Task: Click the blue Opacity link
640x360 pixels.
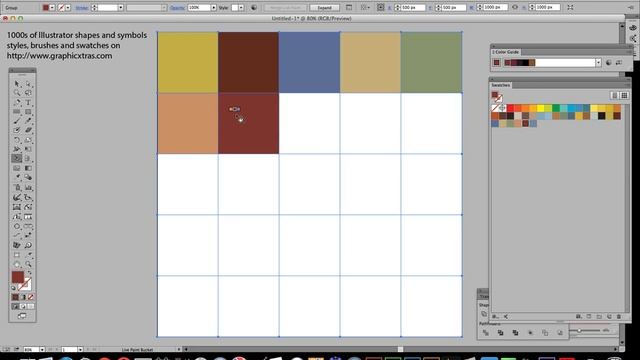Action: tap(177, 8)
